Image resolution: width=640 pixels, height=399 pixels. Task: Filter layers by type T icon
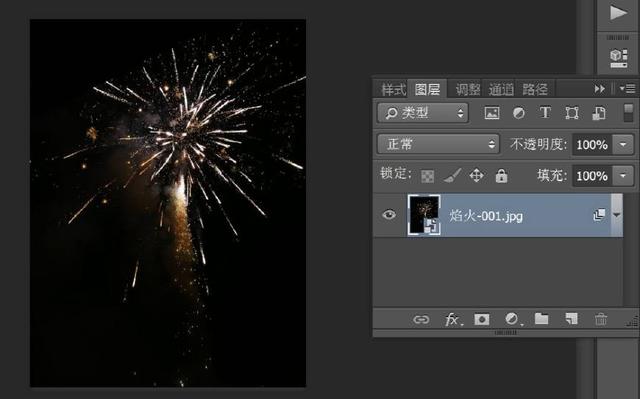pyautogui.click(x=545, y=113)
